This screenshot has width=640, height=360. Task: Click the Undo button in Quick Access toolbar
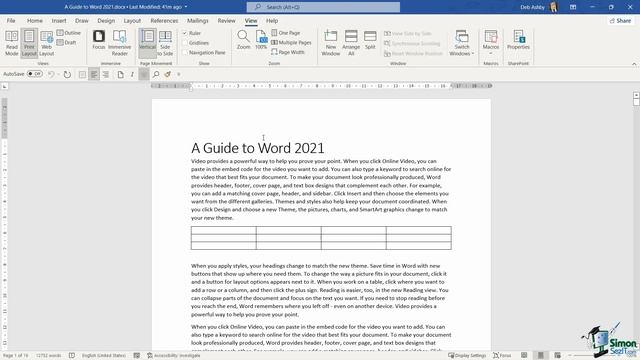[51, 74]
